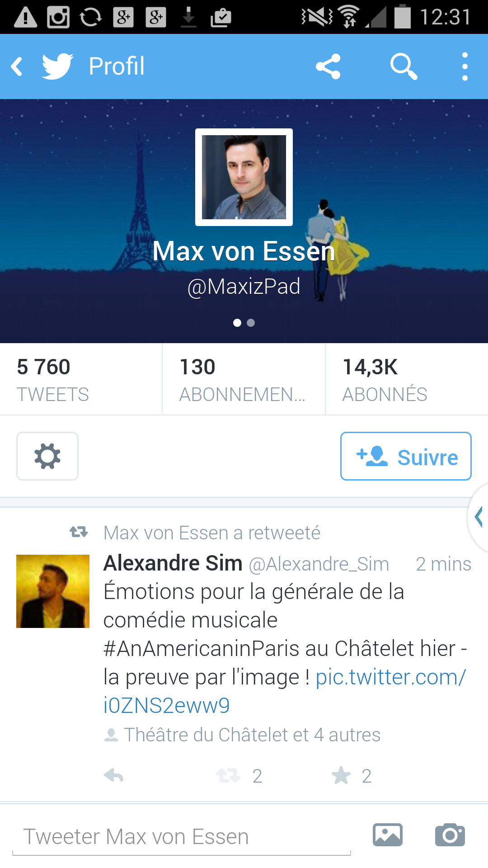
Task: View the 5 760 Tweets tab
Action: pos(81,379)
